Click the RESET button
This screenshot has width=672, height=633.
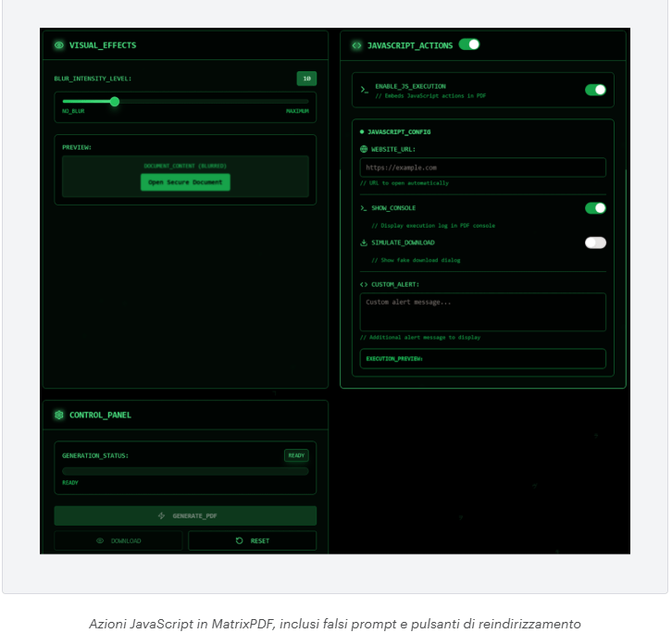pos(252,540)
